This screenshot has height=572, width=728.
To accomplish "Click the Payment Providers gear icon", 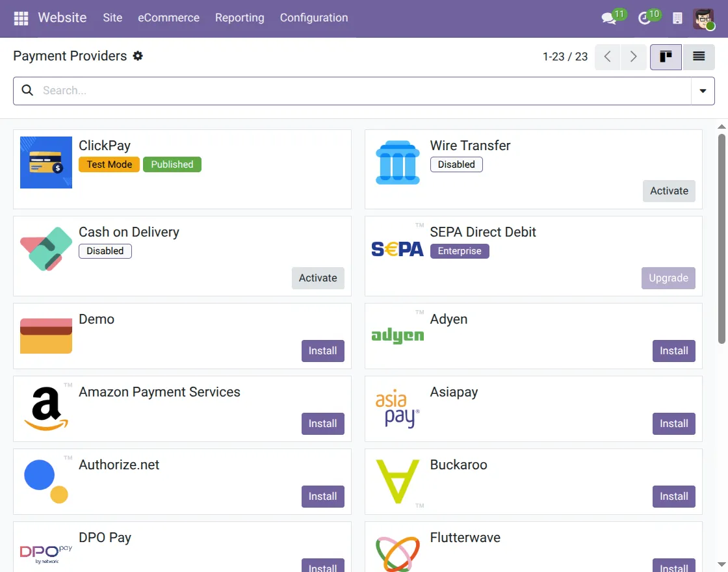I will tap(138, 56).
